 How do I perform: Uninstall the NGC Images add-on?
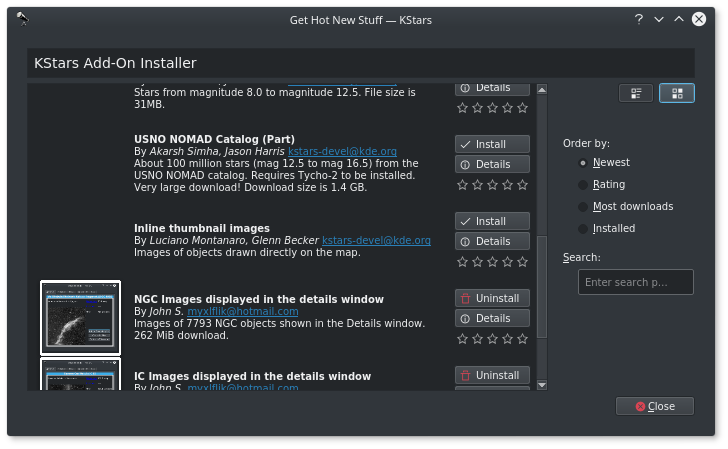(x=492, y=299)
